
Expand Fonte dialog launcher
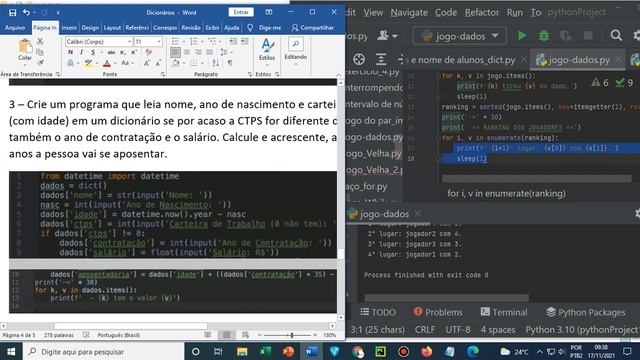click(163, 74)
